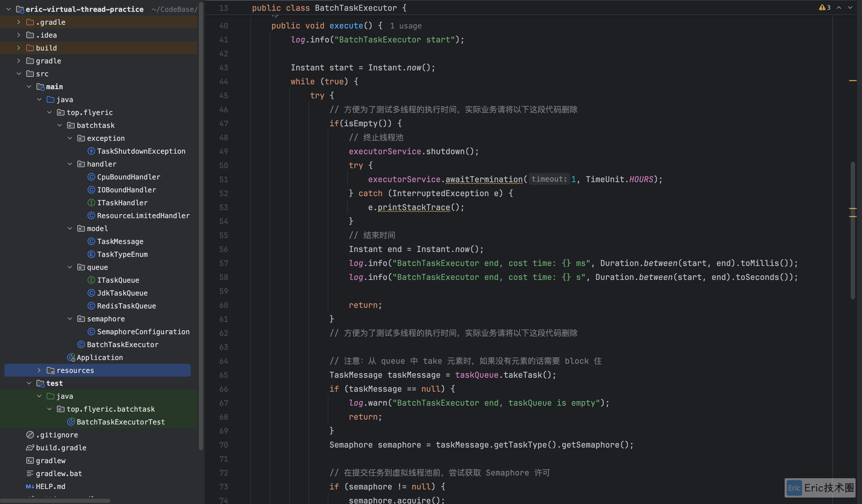The width and height of the screenshot is (862, 504).
Task: Expand the gradle folder
Action: point(19,61)
